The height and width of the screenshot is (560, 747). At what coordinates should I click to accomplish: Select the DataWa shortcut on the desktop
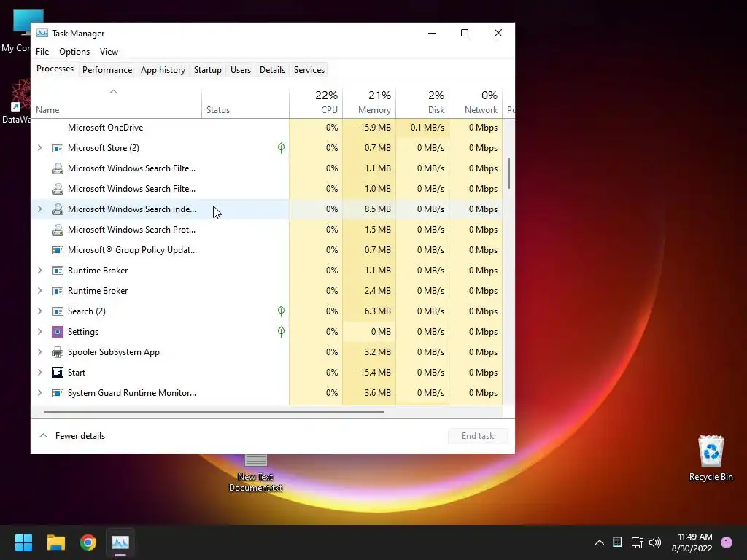pos(16,101)
